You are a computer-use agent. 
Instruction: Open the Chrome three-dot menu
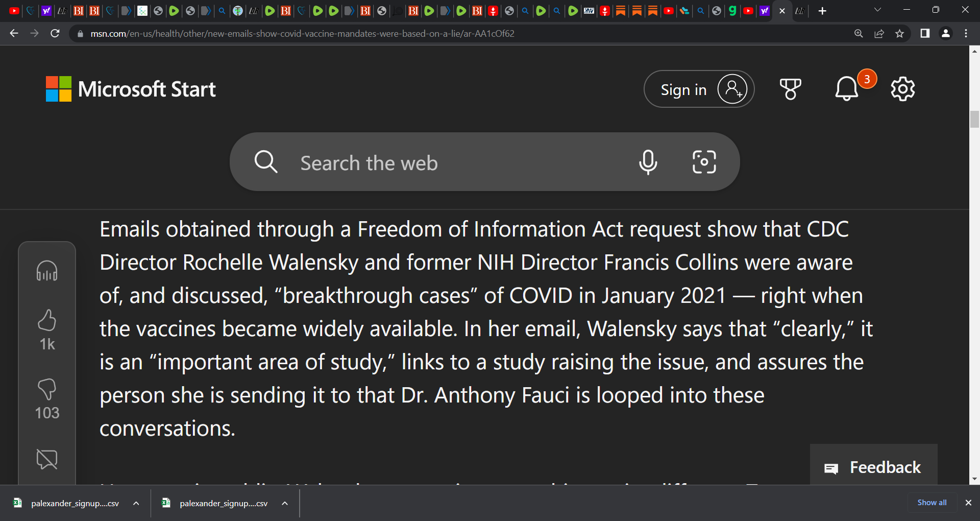coord(966,34)
